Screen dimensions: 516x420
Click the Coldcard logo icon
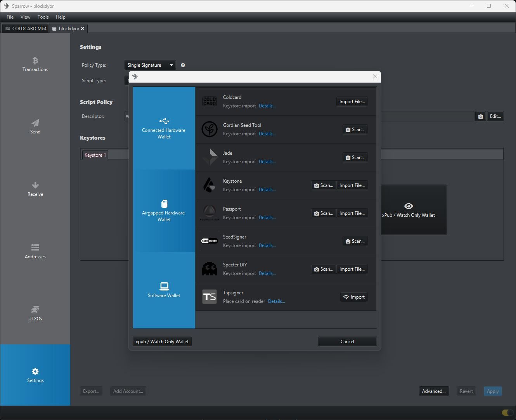click(x=210, y=102)
